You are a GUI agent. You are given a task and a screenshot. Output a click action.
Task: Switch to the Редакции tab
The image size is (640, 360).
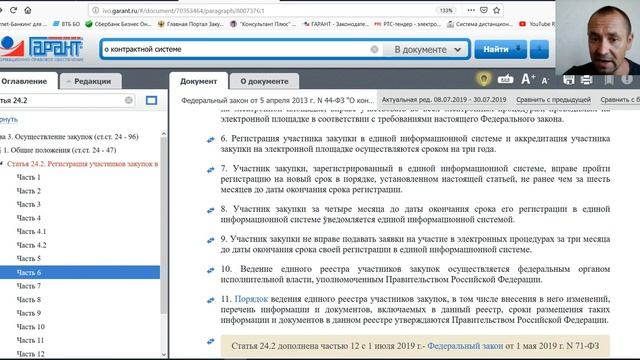click(x=91, y=81)
